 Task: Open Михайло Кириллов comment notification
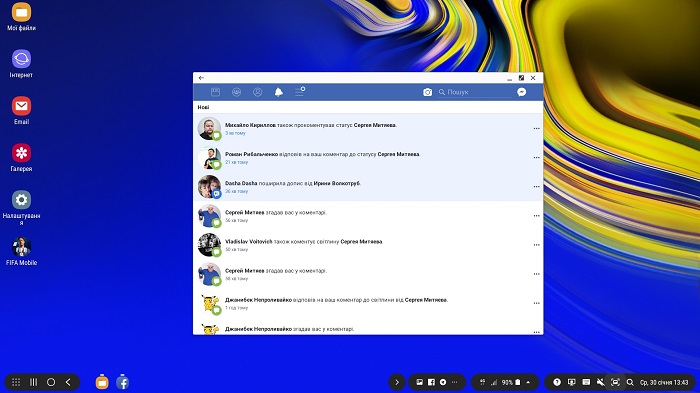tap(368, 128)
